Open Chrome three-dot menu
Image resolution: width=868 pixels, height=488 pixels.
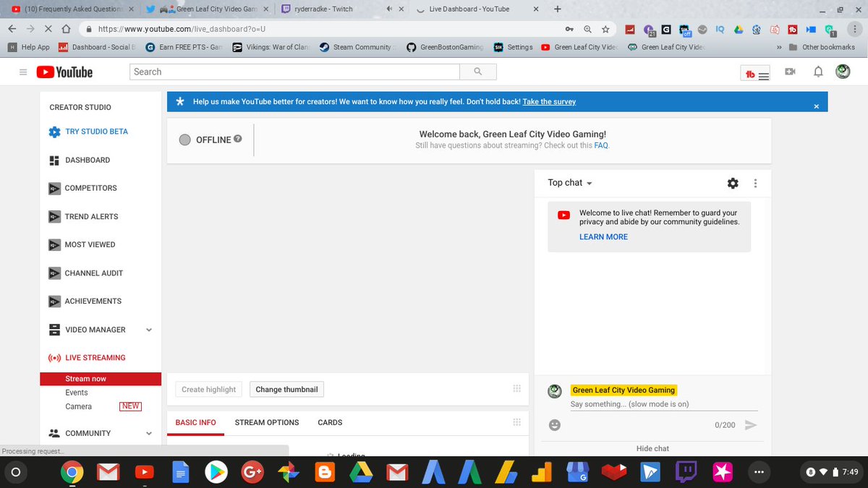(x=854, y=29)
